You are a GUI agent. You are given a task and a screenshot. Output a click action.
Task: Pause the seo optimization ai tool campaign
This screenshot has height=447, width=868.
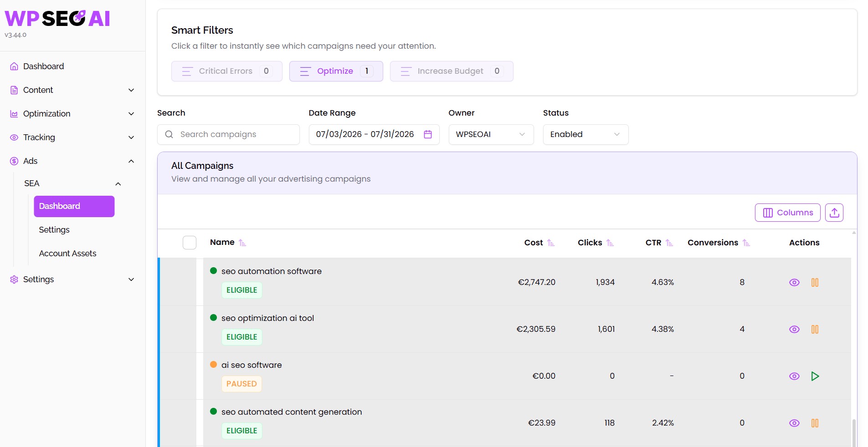click(x=815, y=329)
